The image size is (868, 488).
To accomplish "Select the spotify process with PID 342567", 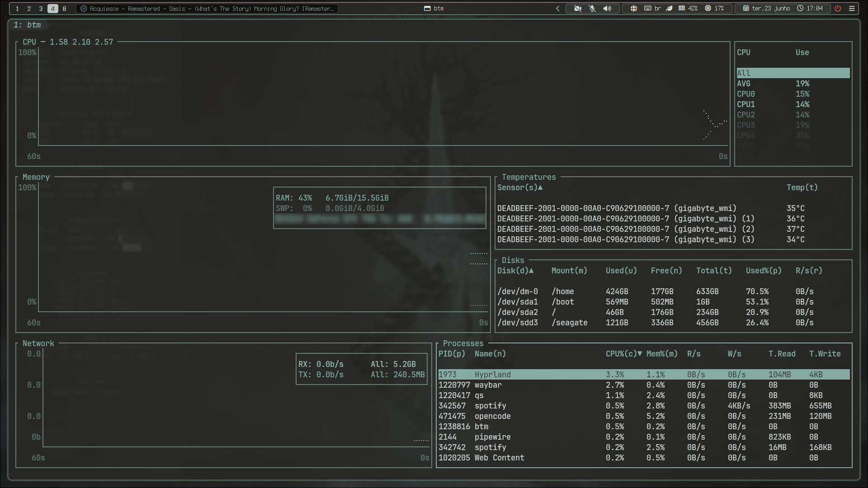I will (644, 406).
